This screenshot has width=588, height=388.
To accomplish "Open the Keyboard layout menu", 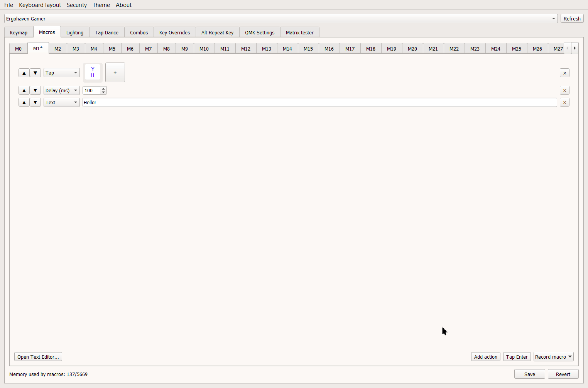I will click(40, 5).
